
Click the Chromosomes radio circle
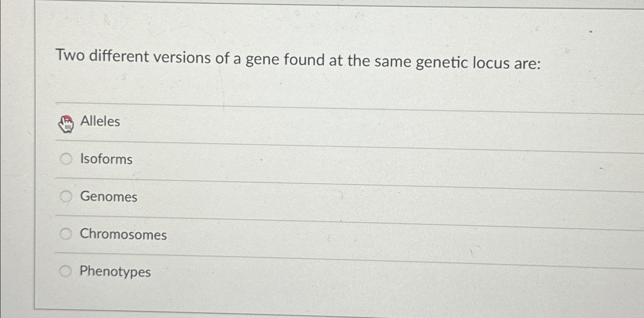[67, 233]
